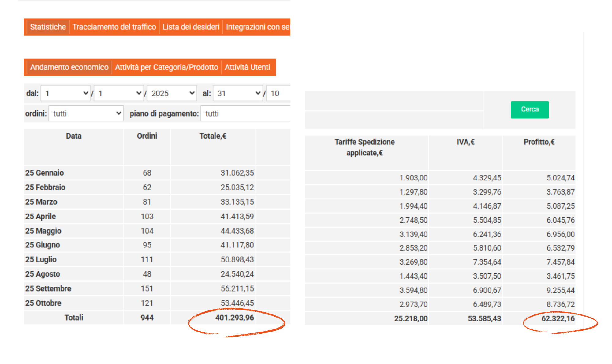Viewport: 612px width, 364px height.
Task: Switch to Tracciamento del traffico tab
Action: [x=114, y=27]
